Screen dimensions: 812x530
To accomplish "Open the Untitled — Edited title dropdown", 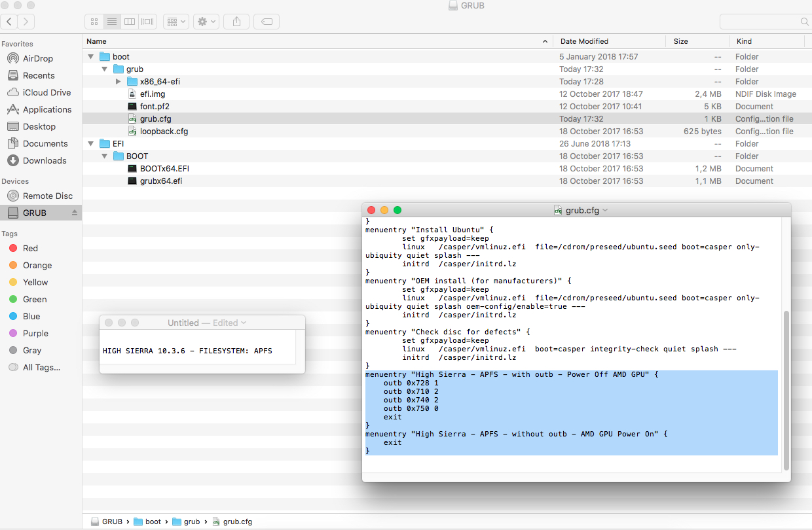I will pyautogui.click(x=244, y=323).
